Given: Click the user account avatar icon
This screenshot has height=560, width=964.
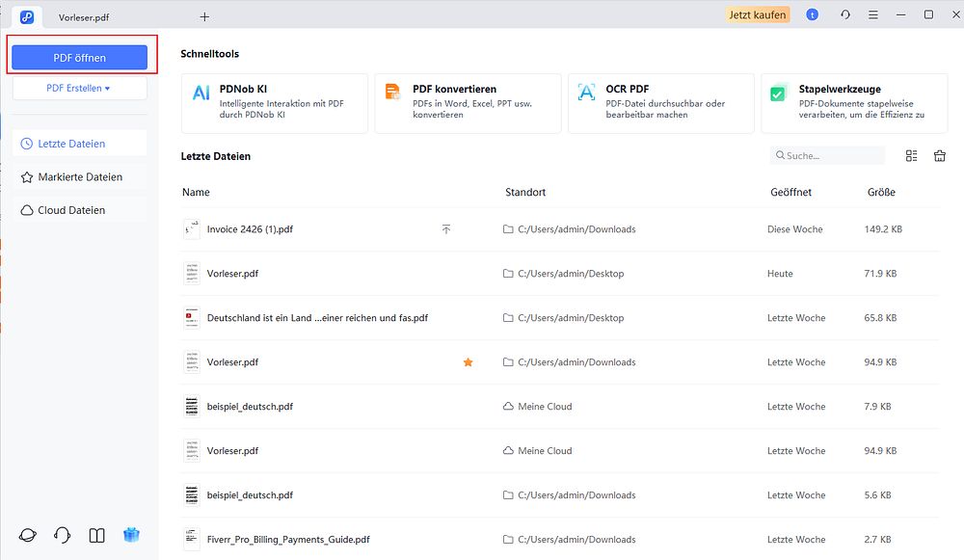Looking at the screenshot, I should tap(812, 14).
